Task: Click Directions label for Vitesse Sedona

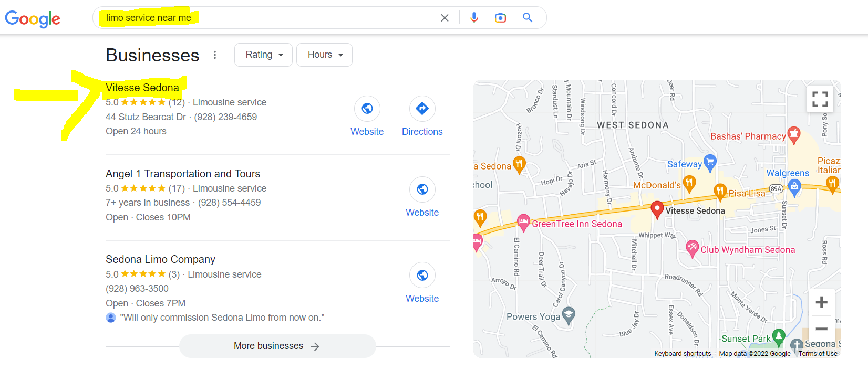Action: [422, 132]
